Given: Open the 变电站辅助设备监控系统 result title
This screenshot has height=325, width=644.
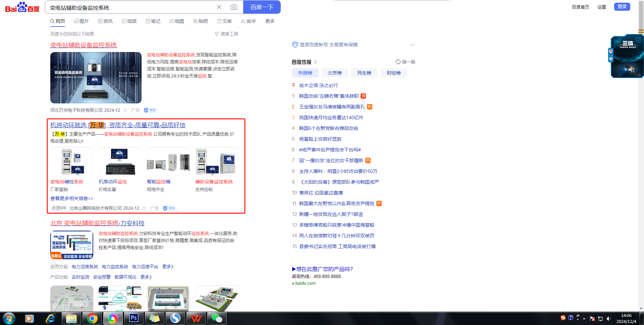Looking at the screenshot, I should click(84, 45).
